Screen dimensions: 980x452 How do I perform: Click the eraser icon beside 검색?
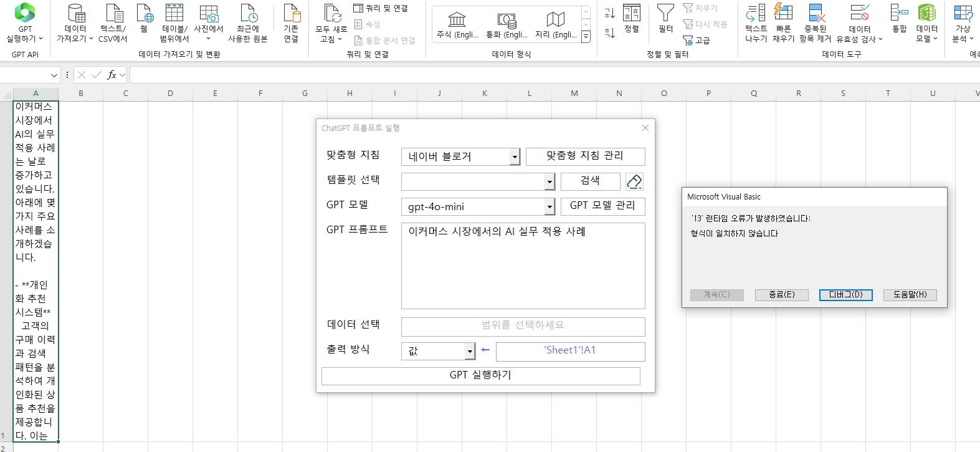634,181
